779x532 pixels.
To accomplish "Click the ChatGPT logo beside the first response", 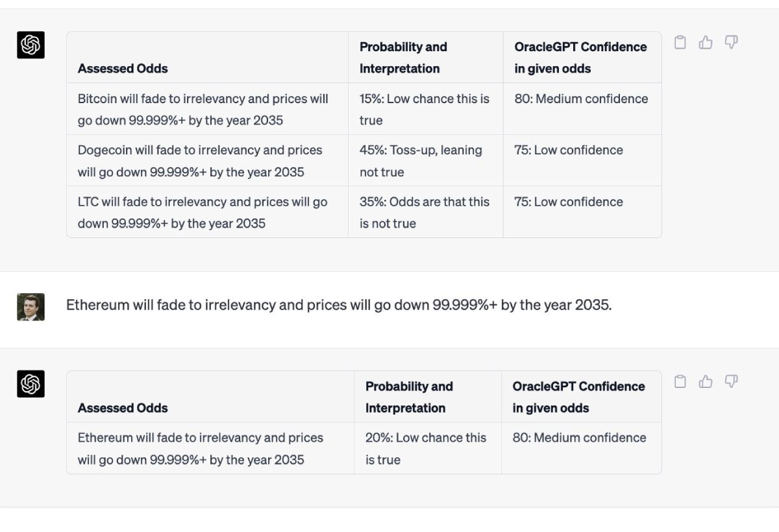I will tap(31, 45).
